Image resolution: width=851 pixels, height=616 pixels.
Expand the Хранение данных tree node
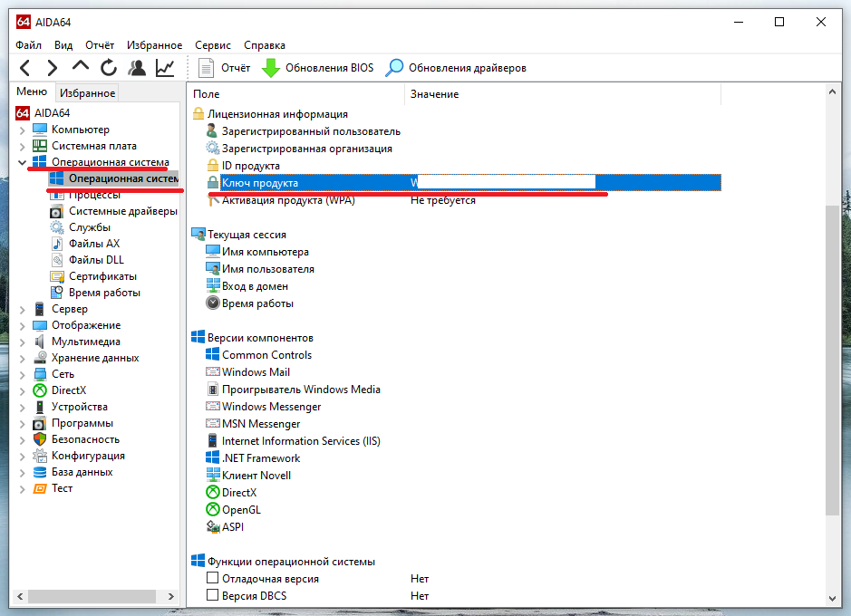click(22, 359)
